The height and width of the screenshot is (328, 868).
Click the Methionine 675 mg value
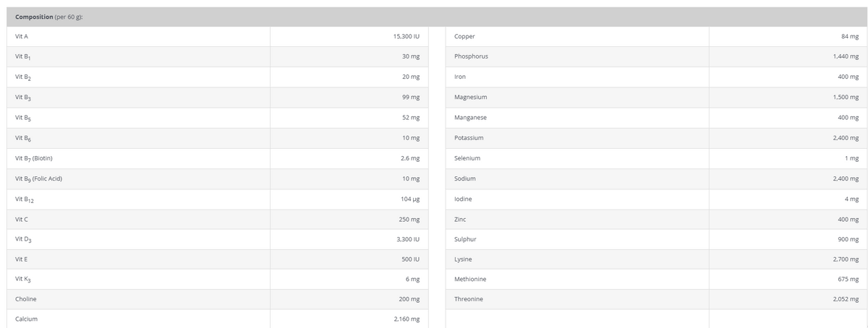(x=848, y=279)
